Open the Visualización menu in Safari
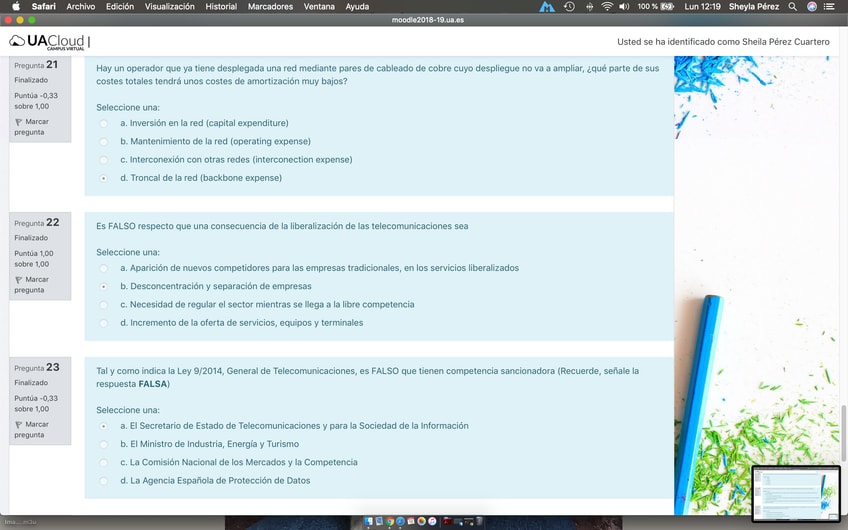 pyautogui.click(x=169, y=6)
